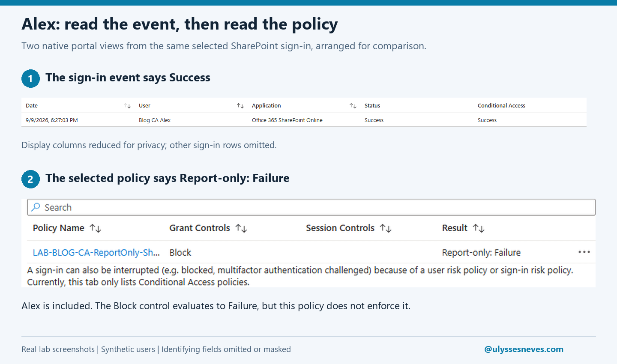Click the Success value under Conditional Access
Viewport: 617px width, 364px height.
(x=487, y=120)
